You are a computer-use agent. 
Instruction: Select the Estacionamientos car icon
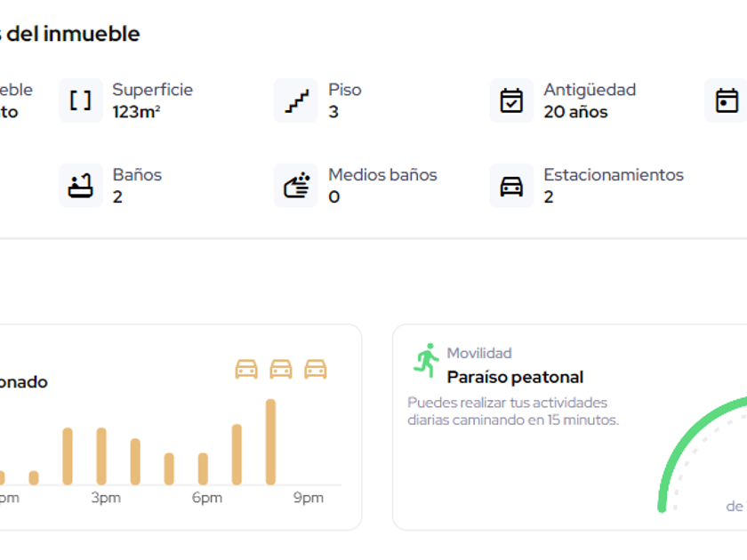tap(511, 186)
